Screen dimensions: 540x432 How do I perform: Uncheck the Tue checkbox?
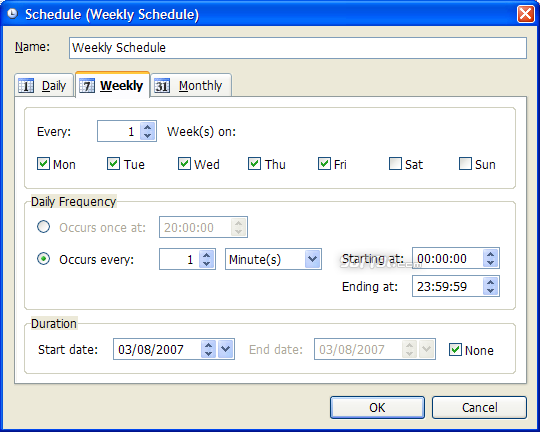[x=113, y=164]
